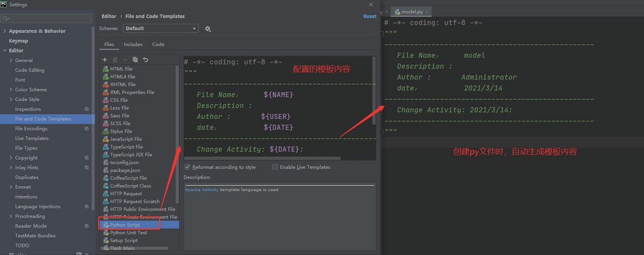This screenshot has width=644, height=255.
Task: Toggle Reformat according to style checkbox
Action: pyautogui.click(x=187, y=167)
